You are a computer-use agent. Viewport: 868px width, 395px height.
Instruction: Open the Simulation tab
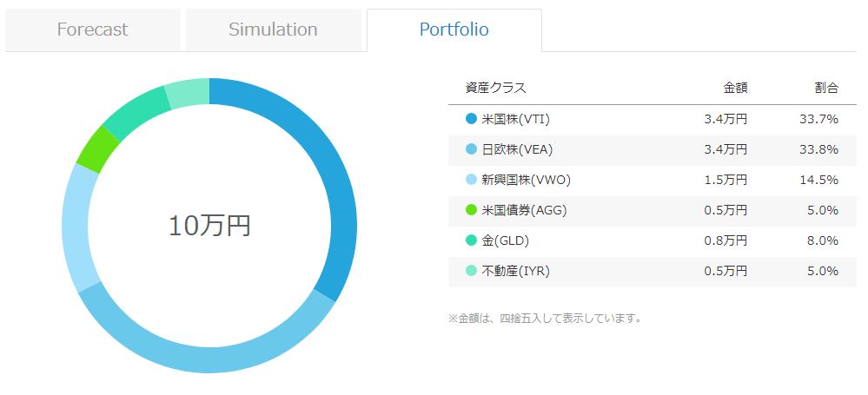[x=273, y=30]
